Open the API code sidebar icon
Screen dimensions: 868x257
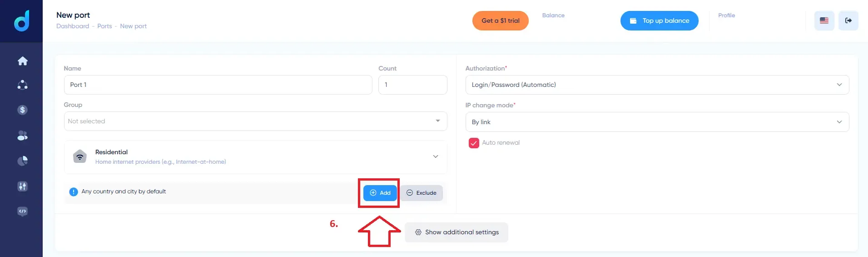[x=22, y=212]
